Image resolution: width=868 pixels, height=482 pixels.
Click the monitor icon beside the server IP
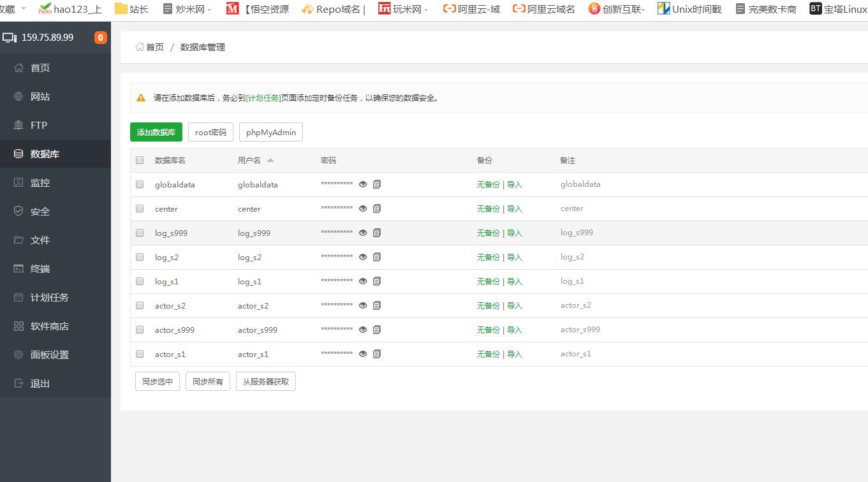(10, 38)
